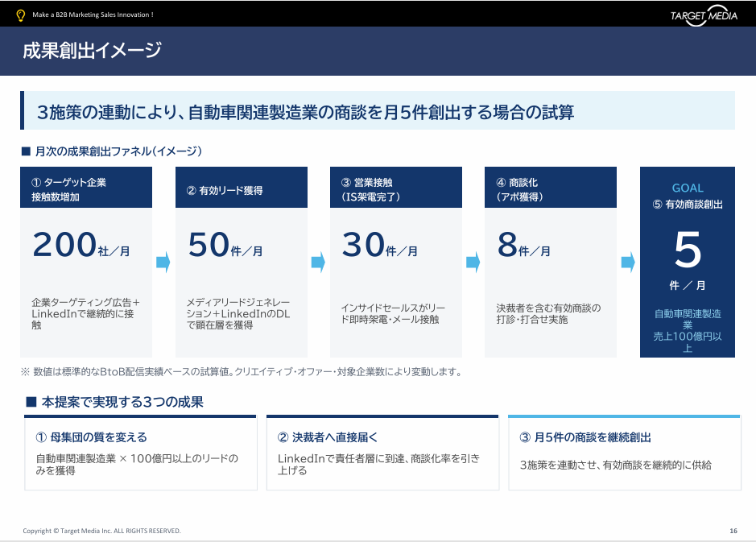Click the footnote ※ 数値は標準的なBtoB配信実績

[x=242, y=372]
